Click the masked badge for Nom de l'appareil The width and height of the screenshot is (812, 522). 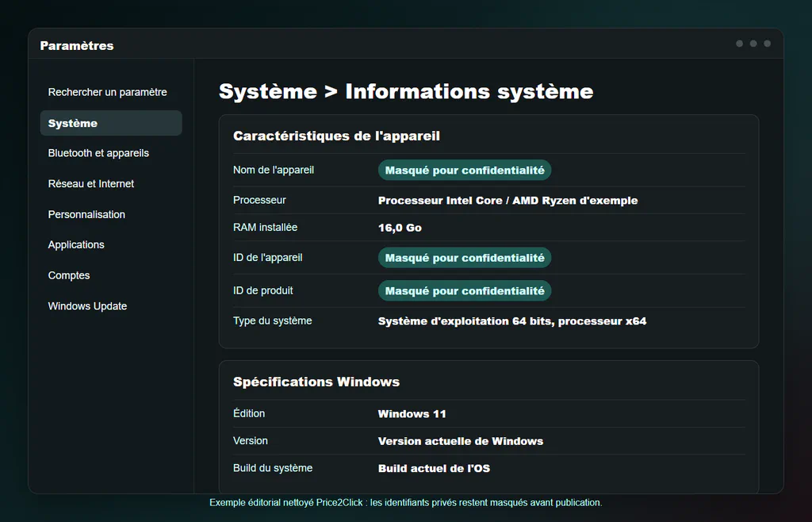465,171
